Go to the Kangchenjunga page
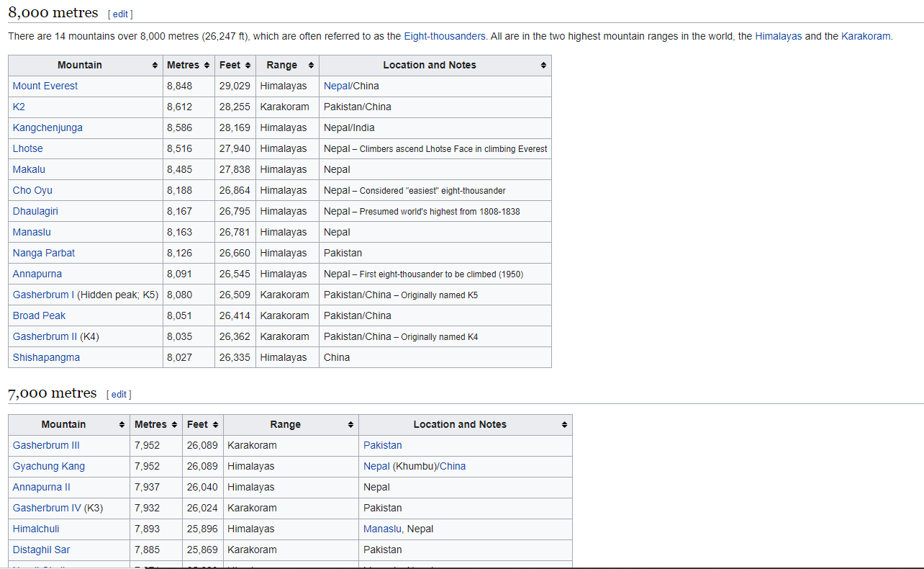 [x=47, y=127]
